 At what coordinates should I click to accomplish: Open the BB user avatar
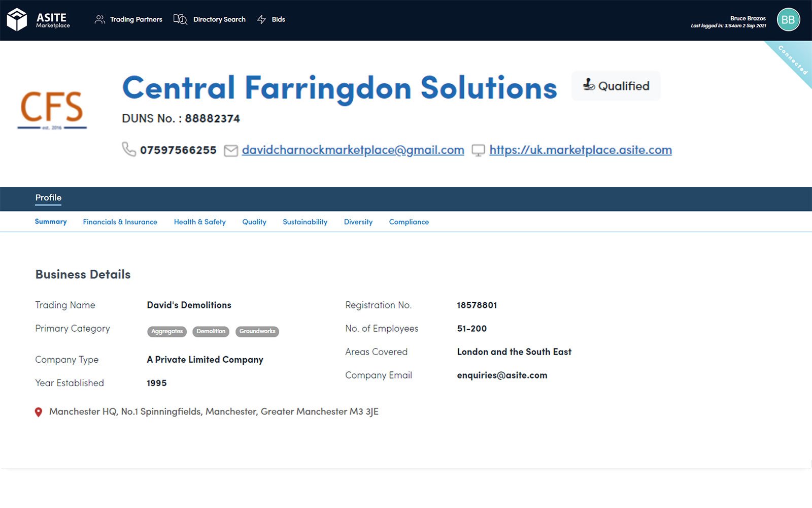(788, 20)
